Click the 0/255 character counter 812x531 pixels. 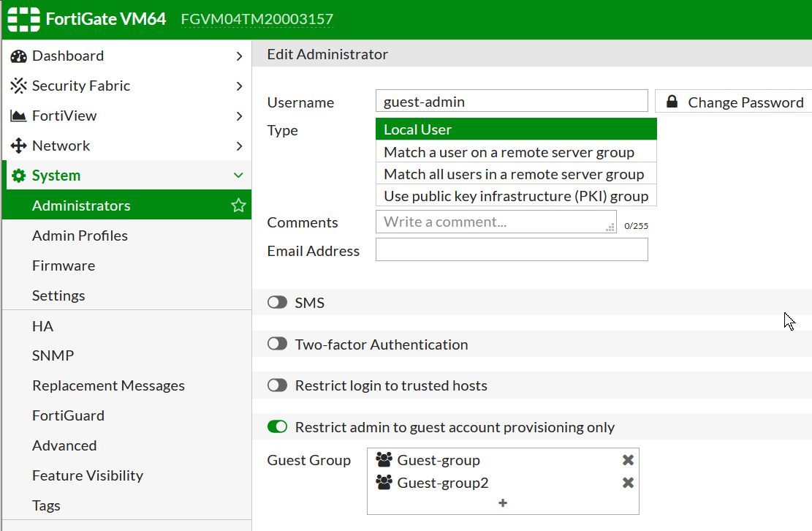point(636,226)
